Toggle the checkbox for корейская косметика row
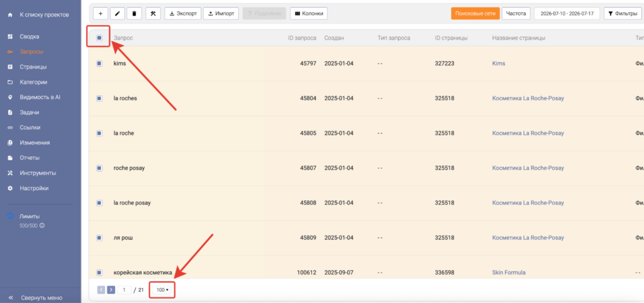 coord(99,273)
